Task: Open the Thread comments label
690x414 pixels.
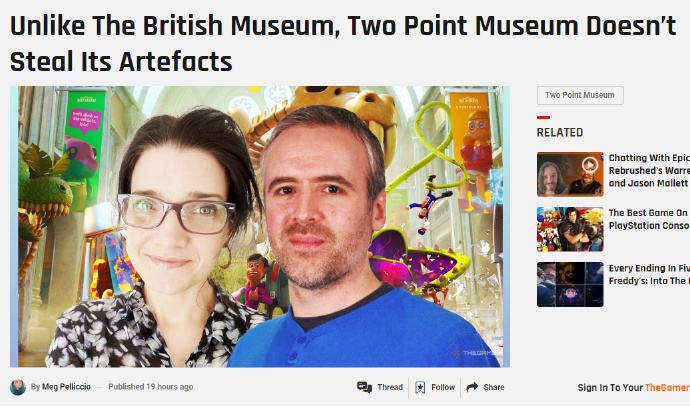Action: (390, 387)
